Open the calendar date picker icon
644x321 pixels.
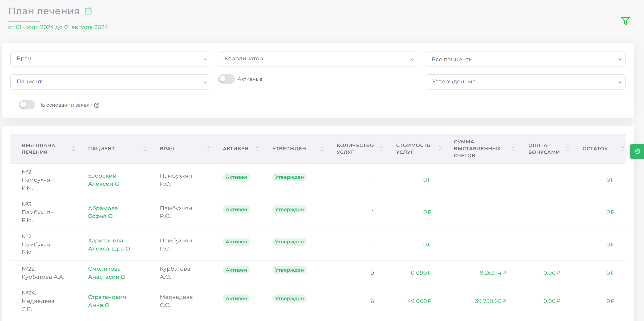point(88,11)
